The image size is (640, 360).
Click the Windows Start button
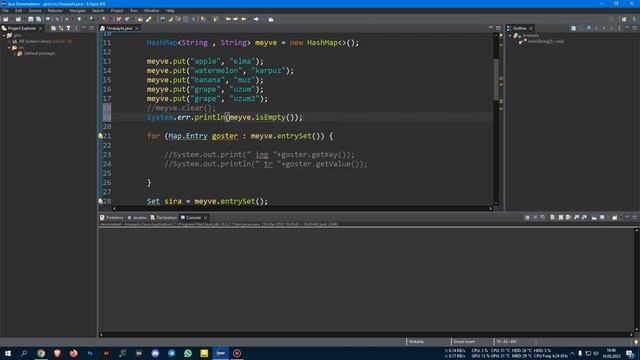[x=7, y=353]
